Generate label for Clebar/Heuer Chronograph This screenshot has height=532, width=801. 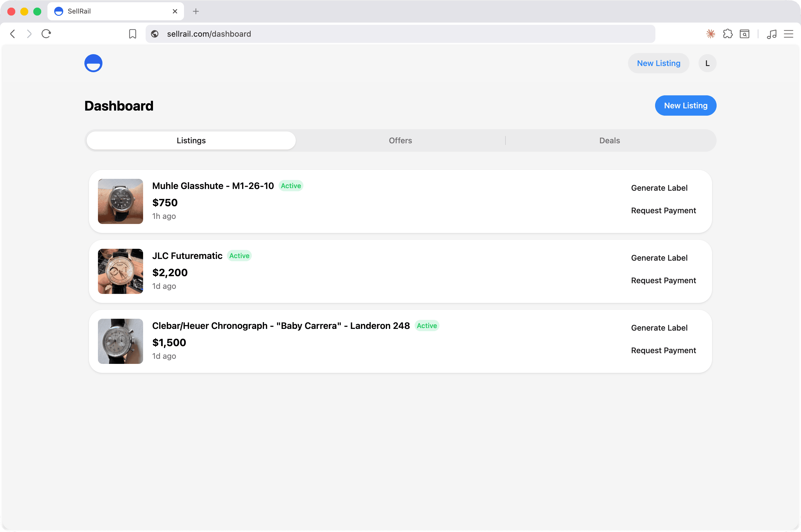click(659, 328)
